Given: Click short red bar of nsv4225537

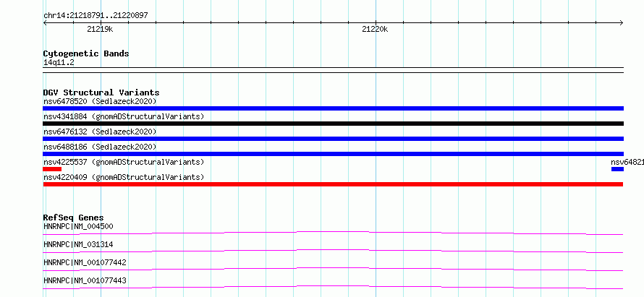Looking at the screenshot, I should pyautogui.click(x=52, y=169).
